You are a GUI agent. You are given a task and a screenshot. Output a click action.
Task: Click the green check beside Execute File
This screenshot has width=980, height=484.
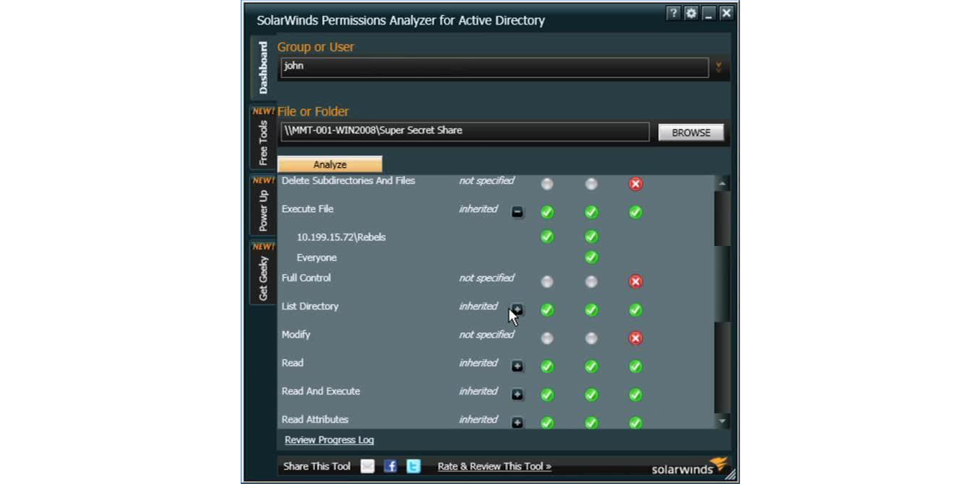[546, 211]
